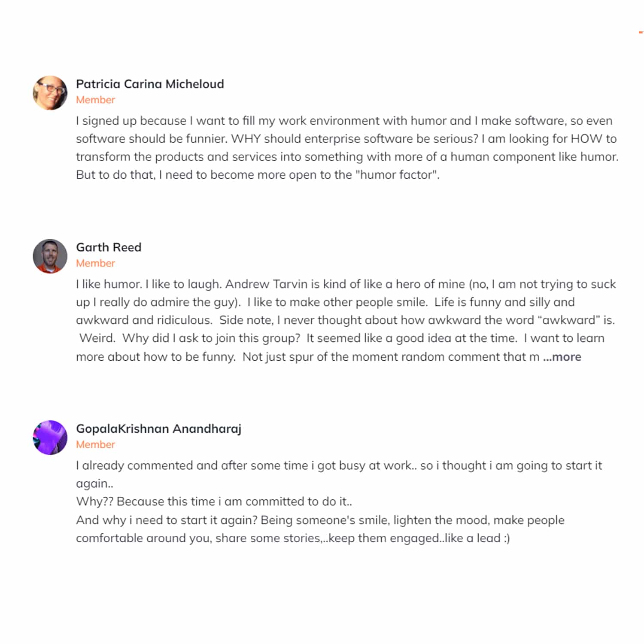The image size is (644, 644).
Task: Open GopalaKrishnan Anandharaj's purple avatar
Action: (50, 437)
